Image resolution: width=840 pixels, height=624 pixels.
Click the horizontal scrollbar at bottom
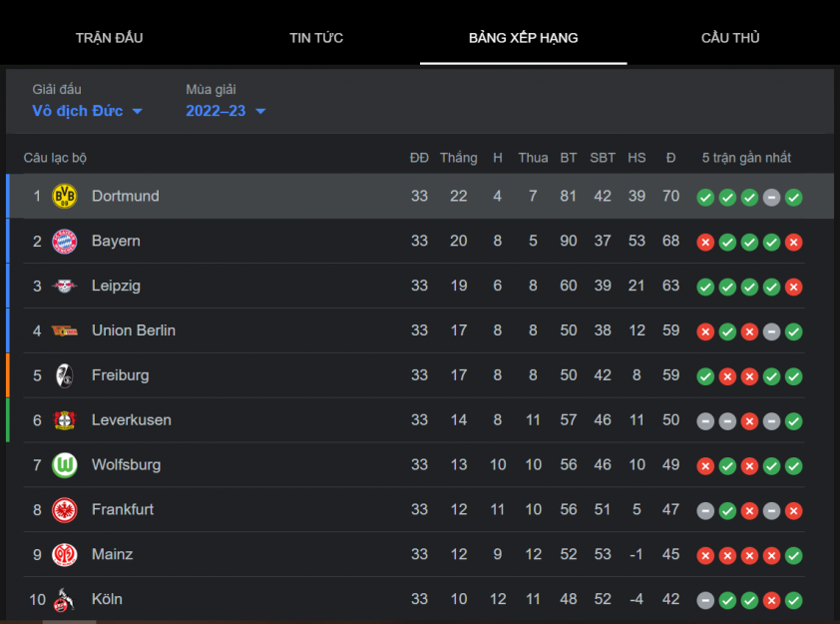[70, 622]
